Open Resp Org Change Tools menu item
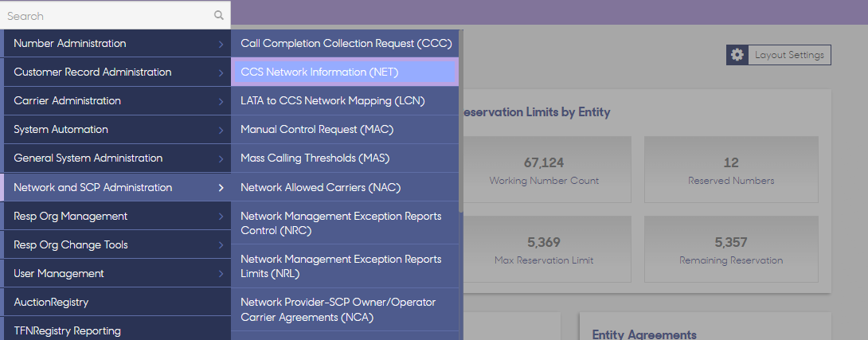Viewport: 868px width, 340px height. tap(115, 244)
